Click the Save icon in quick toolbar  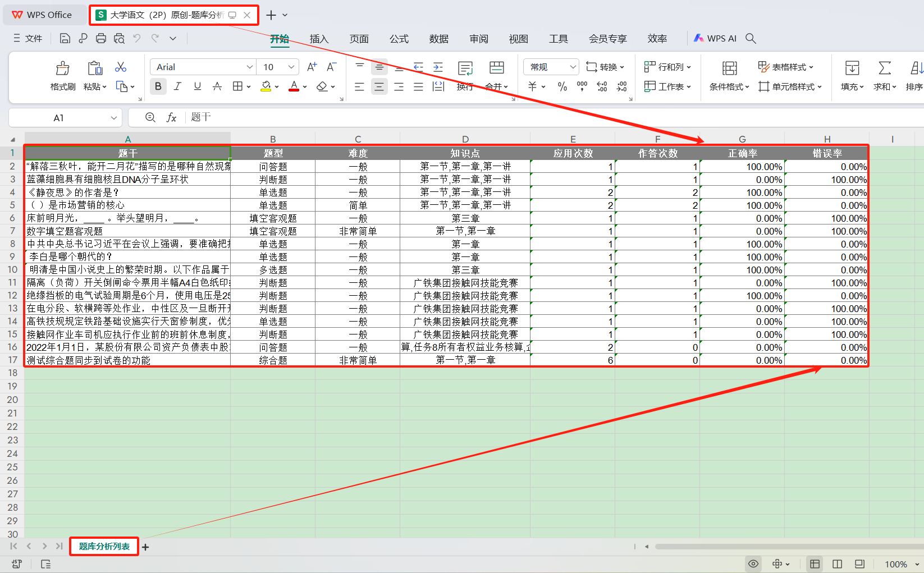pyautogui.click(x=65, y=38)
